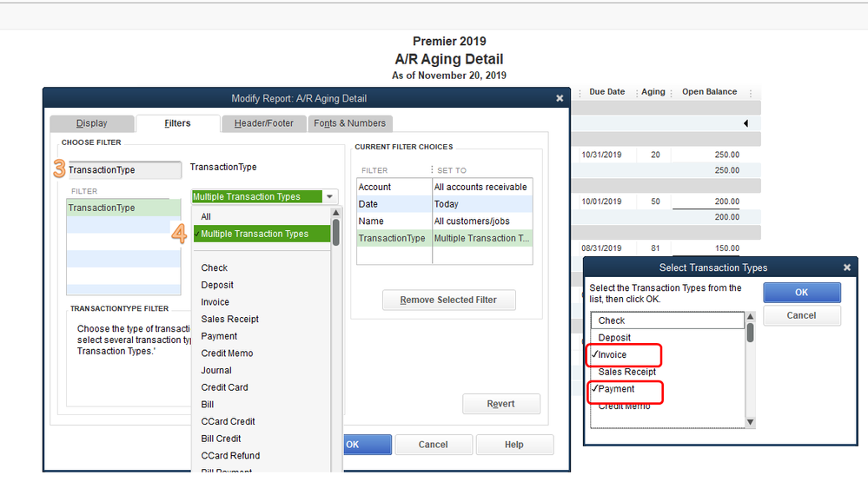The width and height of the screenshot is (868, 482).
Task: Click the Premier 2019 company name header
Action: pos(449,42)
